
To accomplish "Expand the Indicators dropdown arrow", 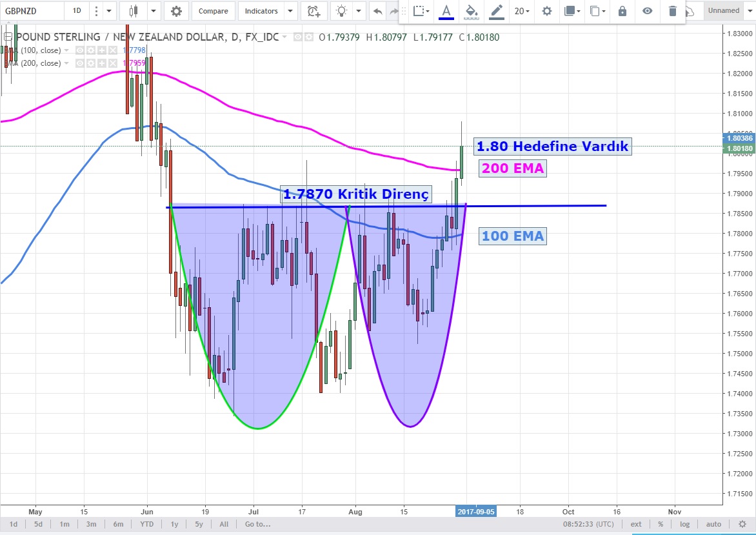I will (289, 11).
